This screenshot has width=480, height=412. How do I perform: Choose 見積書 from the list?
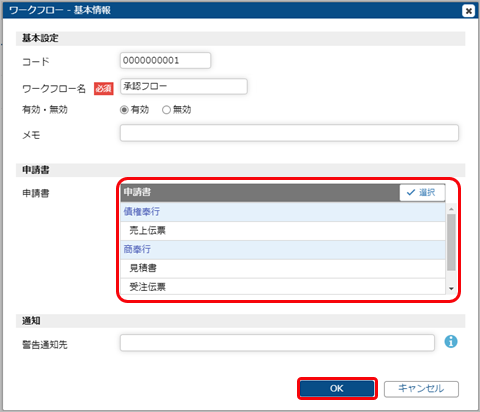pos(283,268)
